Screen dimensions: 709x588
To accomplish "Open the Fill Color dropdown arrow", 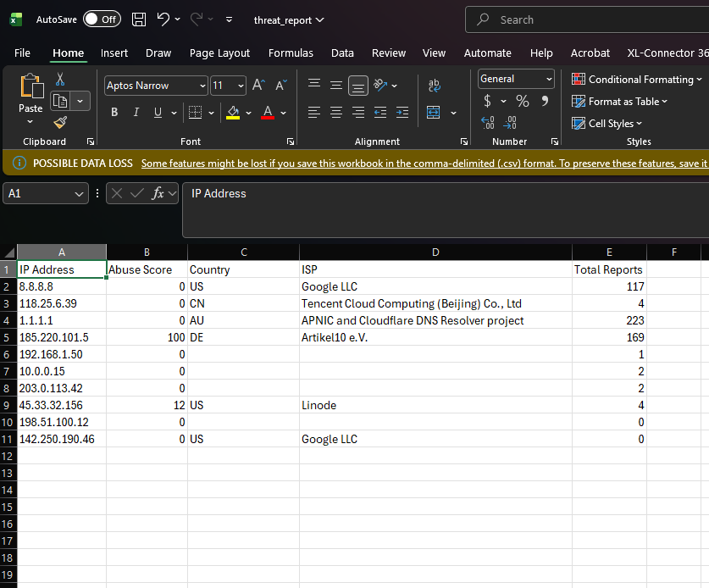I will pyautogui.click(x=248, y=113).
